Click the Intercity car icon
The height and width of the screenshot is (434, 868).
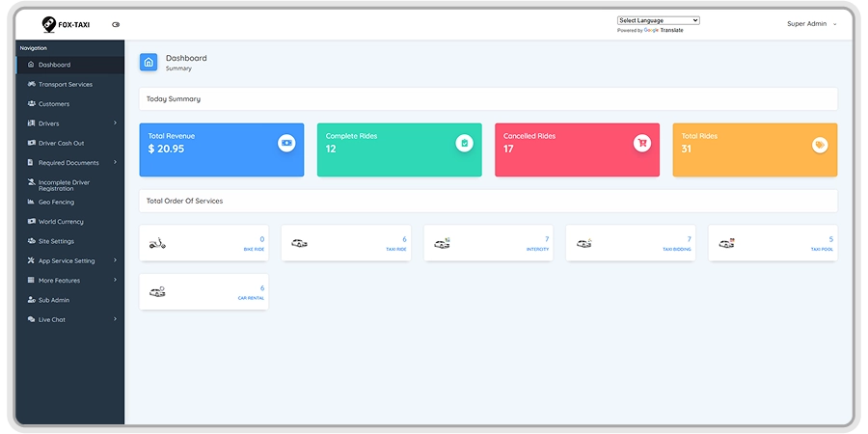(x=442, y=243)
